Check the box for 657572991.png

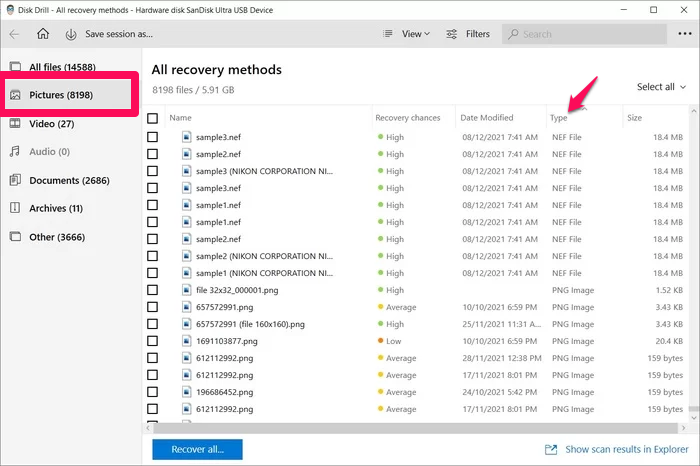tap(153, 307)
